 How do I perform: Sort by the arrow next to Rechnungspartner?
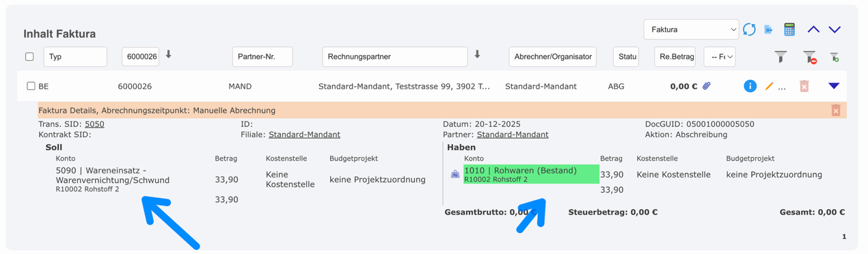pyautogui.click(x=477, y=55)
